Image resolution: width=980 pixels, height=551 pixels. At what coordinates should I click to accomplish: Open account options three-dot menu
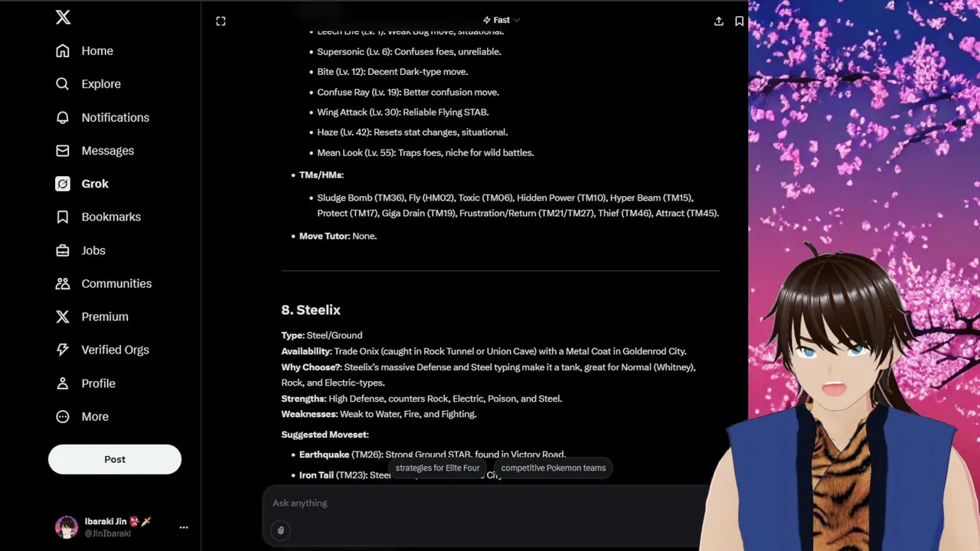tap(184, 527)
